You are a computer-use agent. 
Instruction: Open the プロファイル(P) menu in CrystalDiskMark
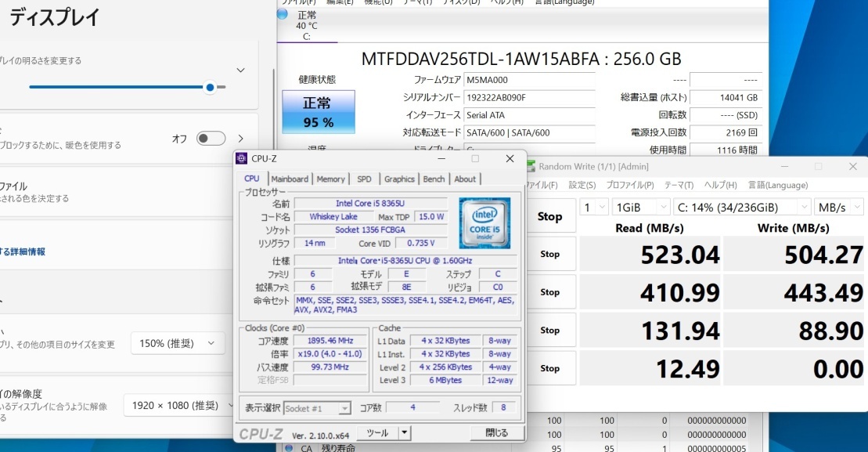[630, 185]
